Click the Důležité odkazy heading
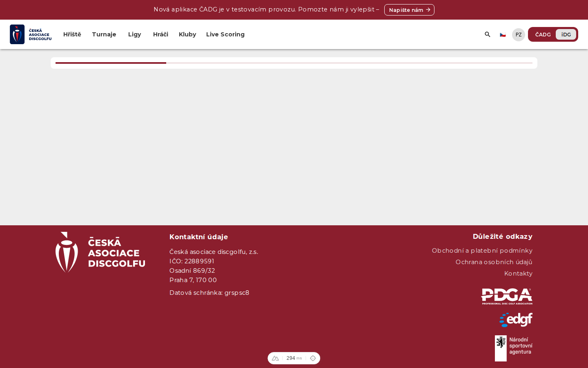This screenshot has height=368, width=588. point(503,236)
